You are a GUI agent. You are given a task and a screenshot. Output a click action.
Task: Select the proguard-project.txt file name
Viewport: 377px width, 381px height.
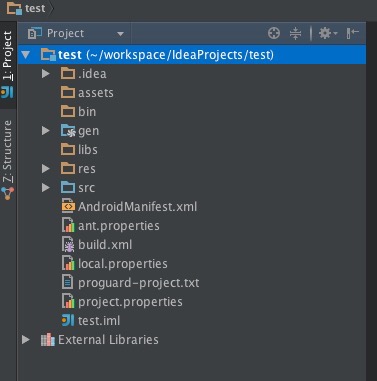click(138, 283)
